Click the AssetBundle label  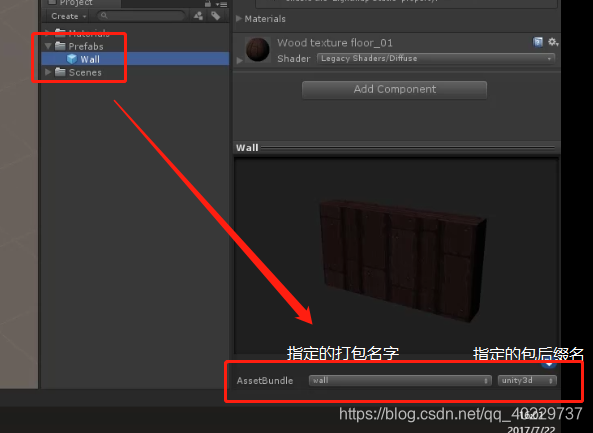265,380
